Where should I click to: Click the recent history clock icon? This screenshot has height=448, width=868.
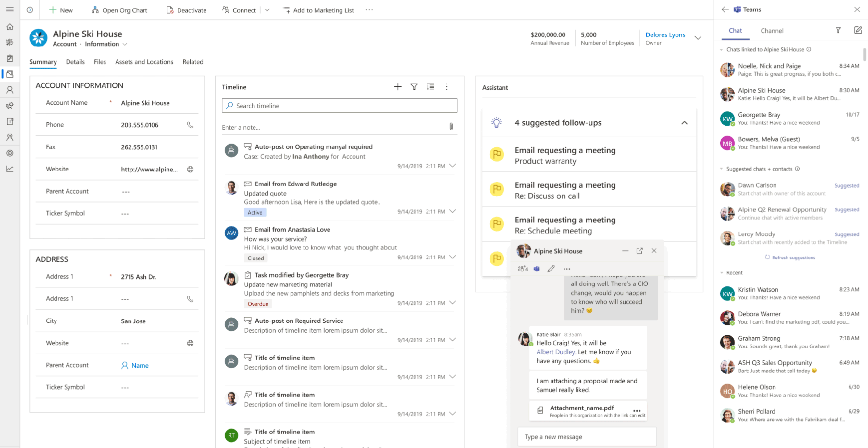coord(30,9)
